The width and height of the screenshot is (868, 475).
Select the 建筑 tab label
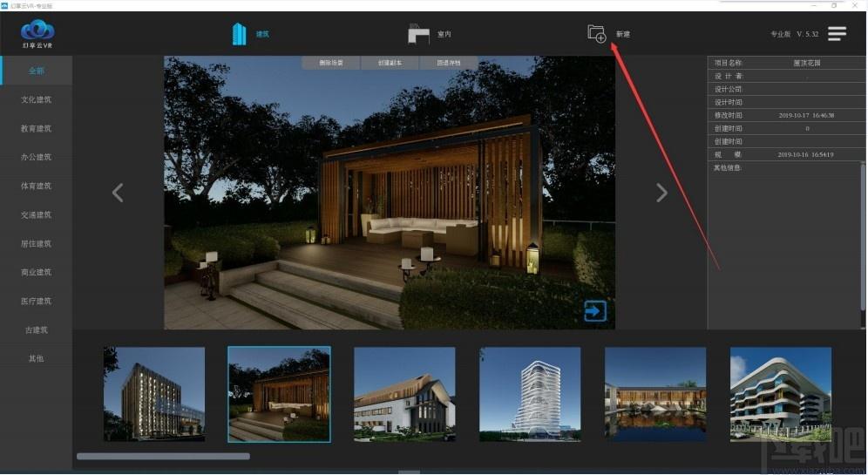pyautogui.click(x=262, y=34)
